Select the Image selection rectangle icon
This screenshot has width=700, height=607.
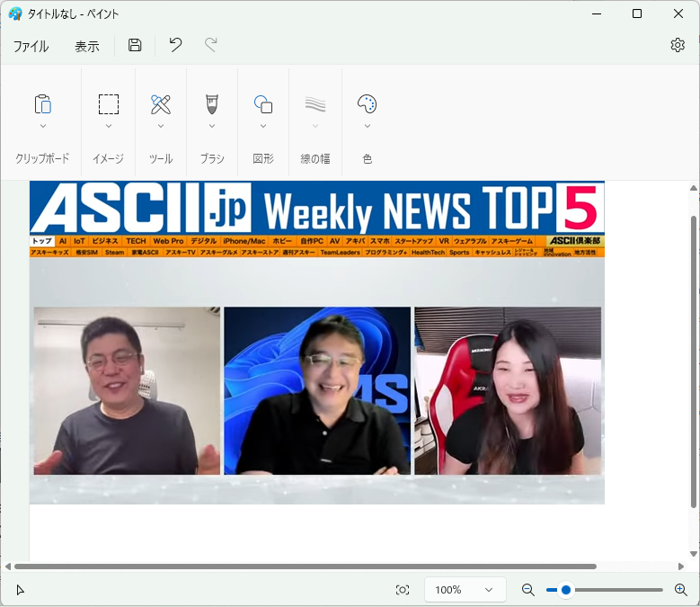click(109, 103)
